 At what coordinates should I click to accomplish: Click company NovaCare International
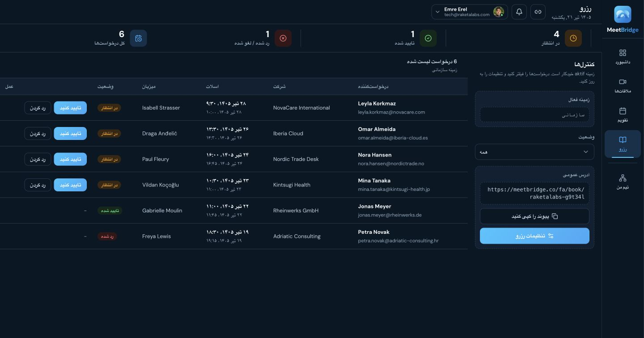(x=301, y=108)
